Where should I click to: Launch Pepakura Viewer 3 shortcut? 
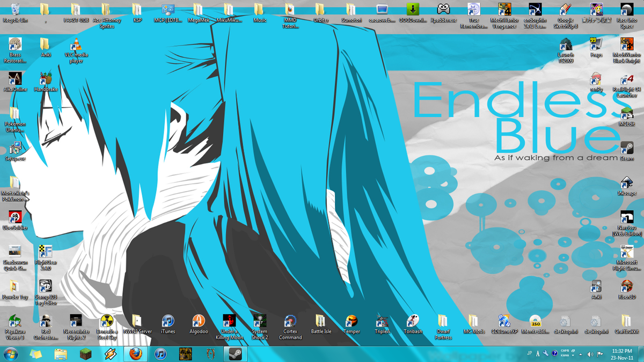(15, 327)
